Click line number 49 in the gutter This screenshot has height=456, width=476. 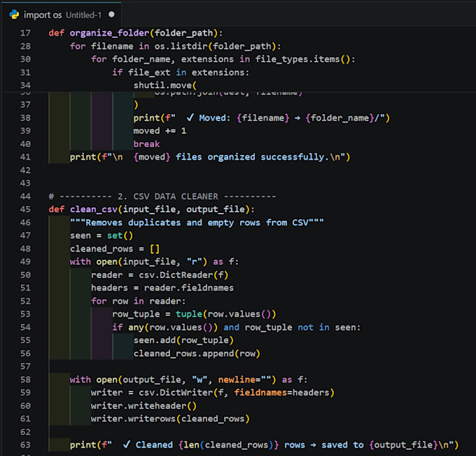[25, 262]
